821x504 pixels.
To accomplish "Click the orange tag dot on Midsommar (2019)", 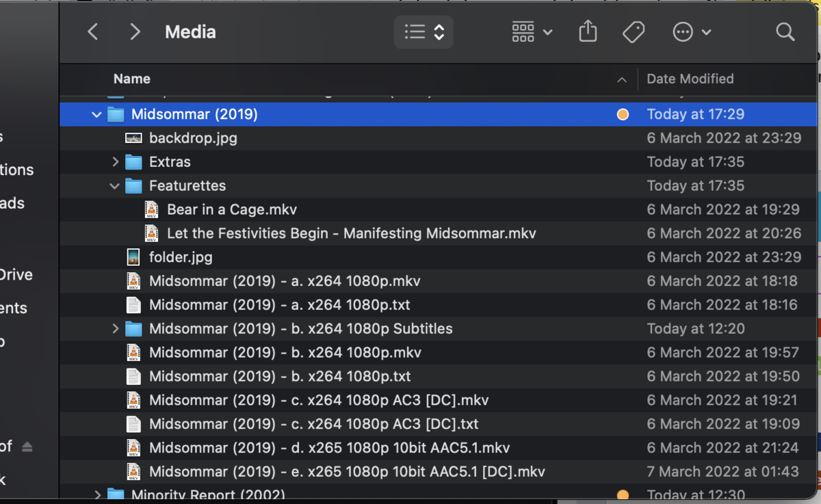I will (623, 114).
